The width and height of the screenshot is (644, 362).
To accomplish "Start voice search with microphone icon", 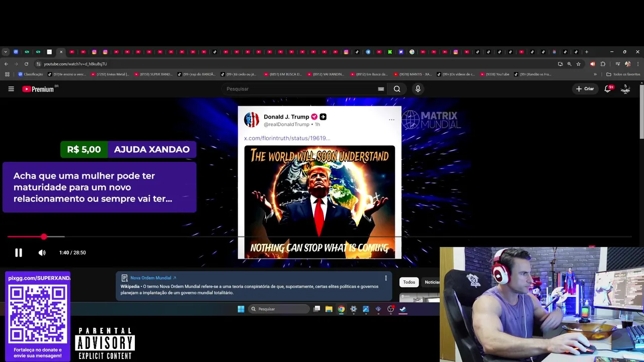I will (x=418, y=89).
